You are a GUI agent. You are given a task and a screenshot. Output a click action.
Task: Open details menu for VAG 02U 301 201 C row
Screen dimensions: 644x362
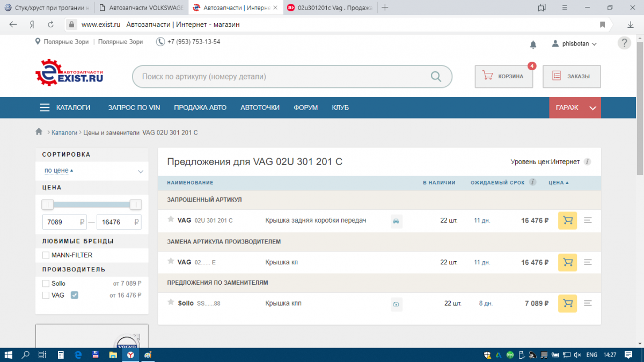coord(588,220)
